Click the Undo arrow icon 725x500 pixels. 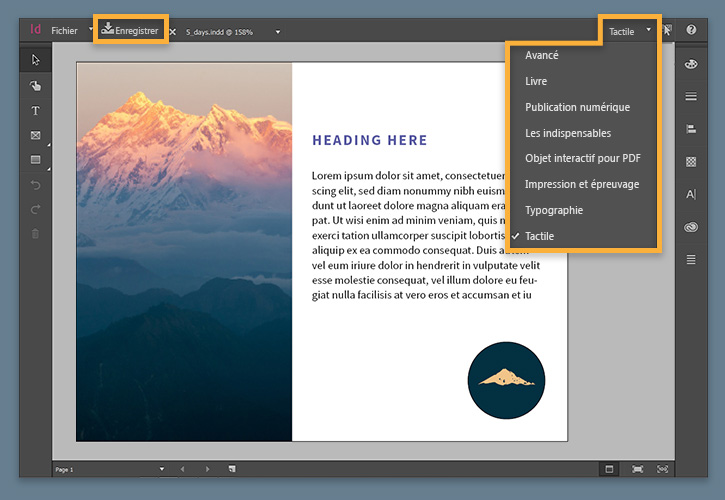click(x=36, y=185)
